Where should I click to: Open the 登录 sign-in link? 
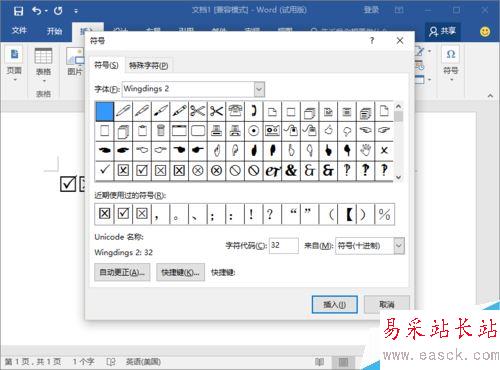371,10
